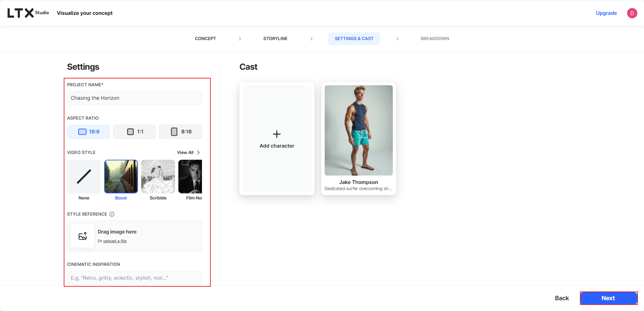Expand video styles with View All
Image resolution: width=644 pixels, height=311 pixels.
point(188,153)
